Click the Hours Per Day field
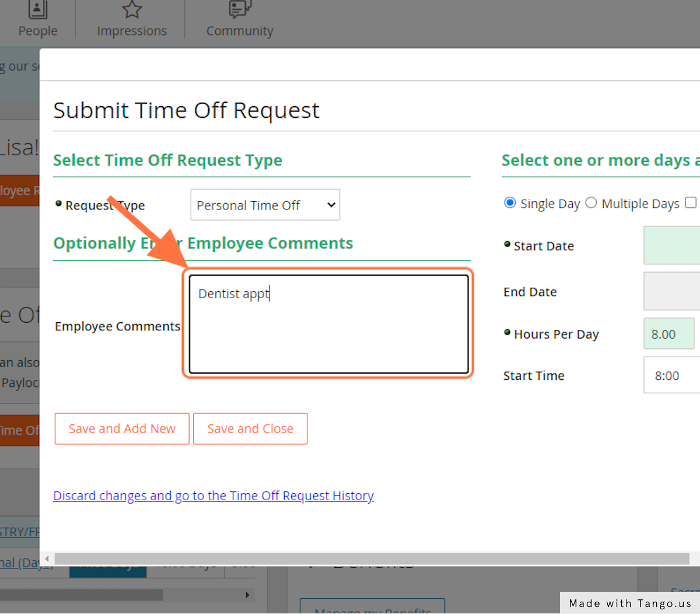 669,334
